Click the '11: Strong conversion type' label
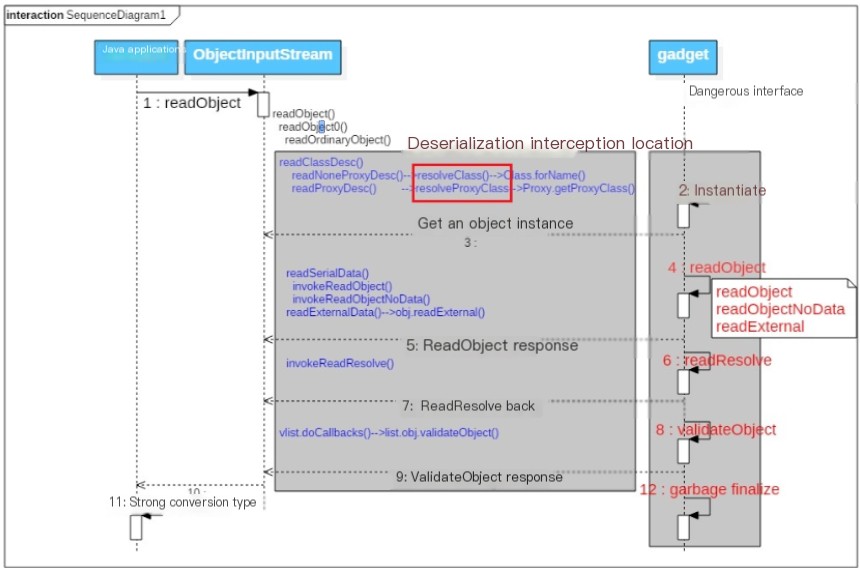Screen dimensions: 860x568 (183, 502)
